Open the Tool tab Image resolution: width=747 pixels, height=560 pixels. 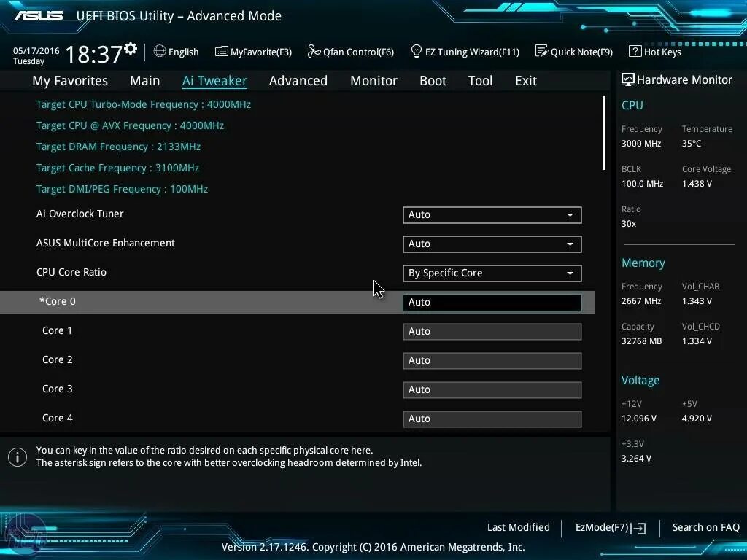coord(480,80)
